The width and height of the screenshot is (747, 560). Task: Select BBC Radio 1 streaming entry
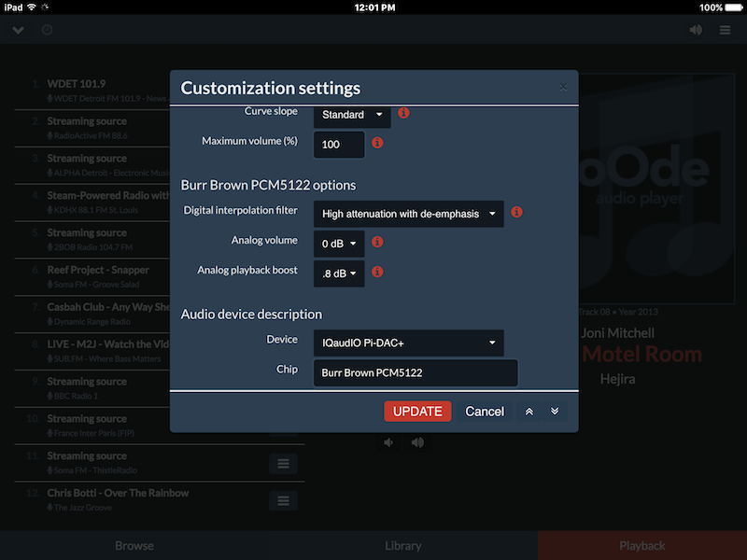[92, 388]
